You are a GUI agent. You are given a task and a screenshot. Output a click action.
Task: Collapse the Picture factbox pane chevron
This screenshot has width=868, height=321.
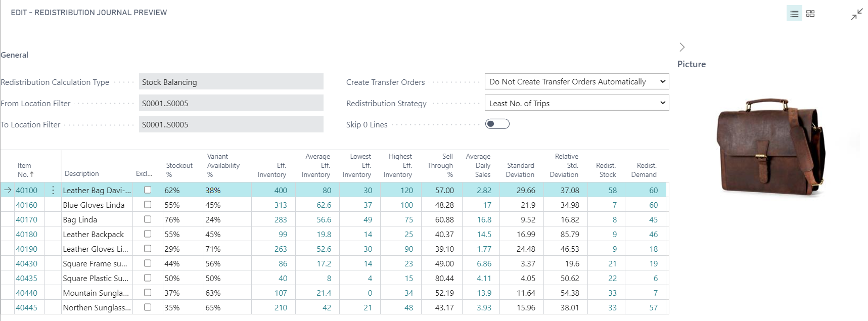pos(682,47)
